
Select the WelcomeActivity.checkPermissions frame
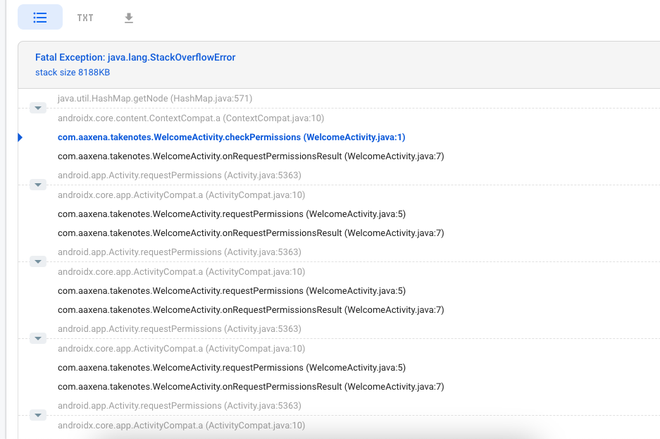pos(231,137)
